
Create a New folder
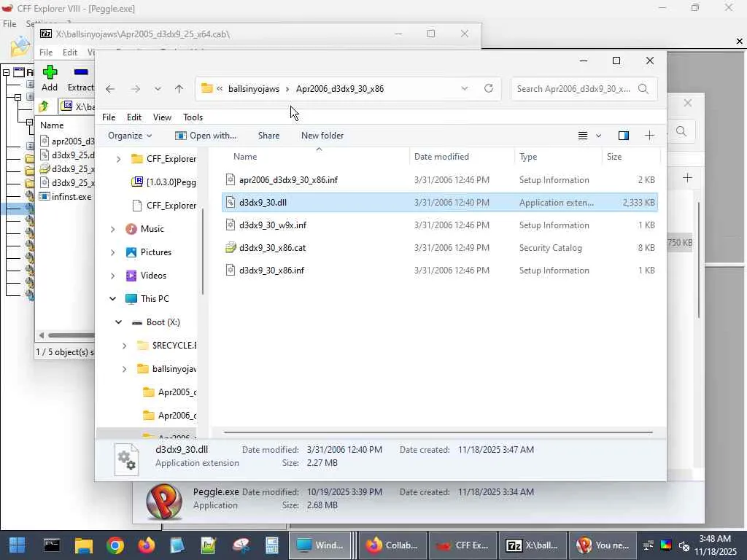tap(322, 136)
